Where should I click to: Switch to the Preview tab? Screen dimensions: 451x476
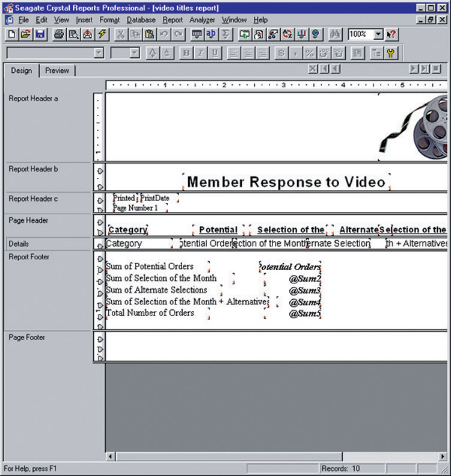pos(57,70)
